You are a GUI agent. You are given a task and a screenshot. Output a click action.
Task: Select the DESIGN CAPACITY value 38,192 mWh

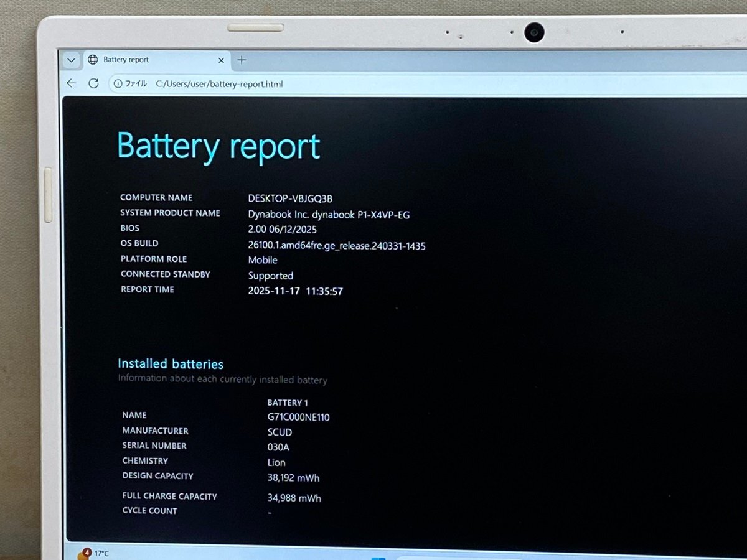pos(293,478)
